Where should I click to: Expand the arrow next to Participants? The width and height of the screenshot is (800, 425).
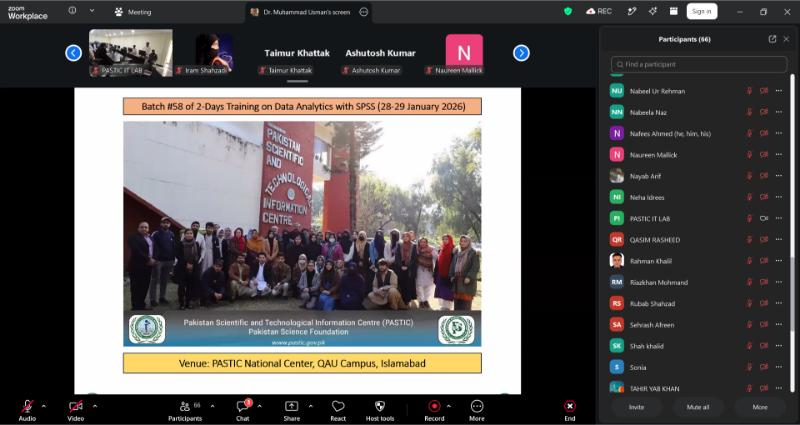click(x=212, y=406)
